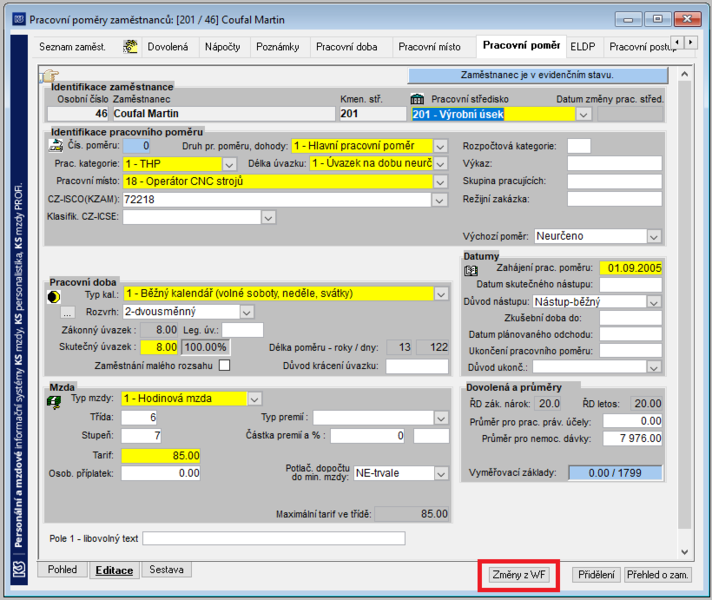The width and height of the screenshot is (712, 600).
Task: Open the Poznámky tab
Action: tap(277, 47)
